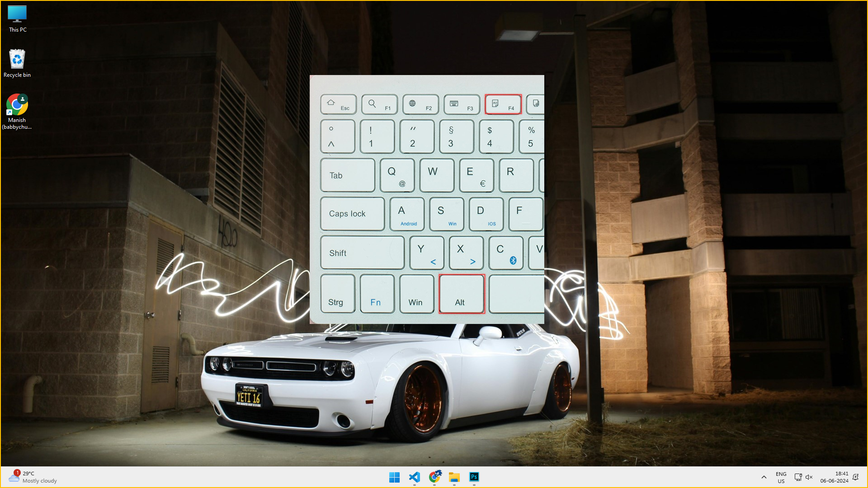Select the Recycle bin desktop icon

tap(17, 63)
